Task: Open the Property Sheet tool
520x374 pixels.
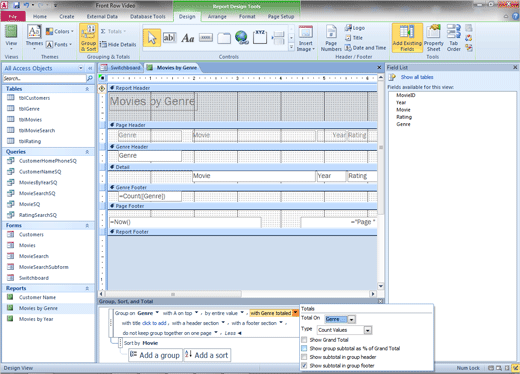Action: click(x=433, y=38)
